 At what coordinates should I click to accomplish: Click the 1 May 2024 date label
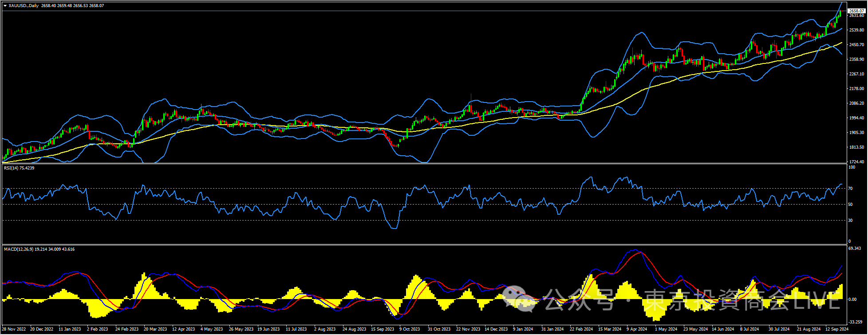[x=666, y=329]
